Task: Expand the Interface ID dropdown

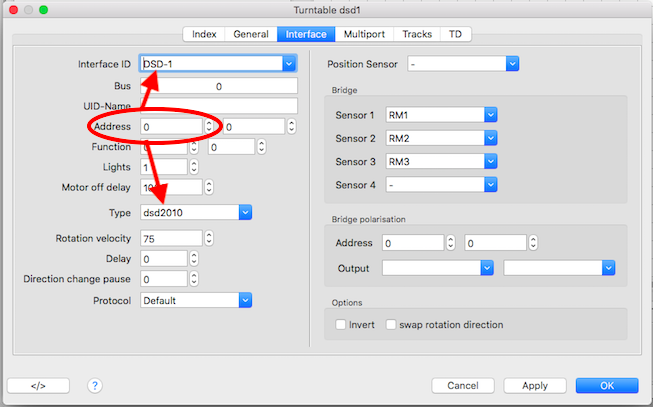Action: (289, 64)
